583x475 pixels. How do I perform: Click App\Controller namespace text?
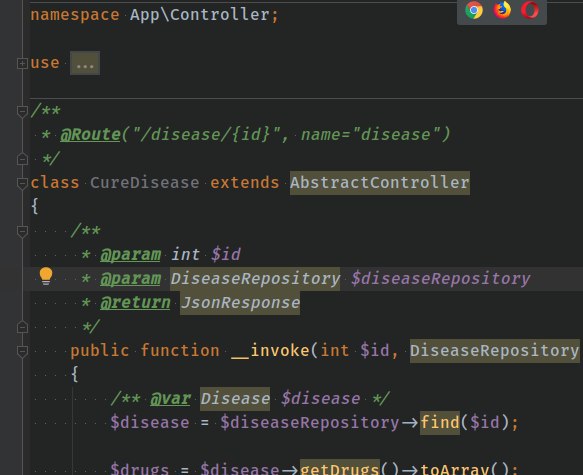[x=200, y=15]
